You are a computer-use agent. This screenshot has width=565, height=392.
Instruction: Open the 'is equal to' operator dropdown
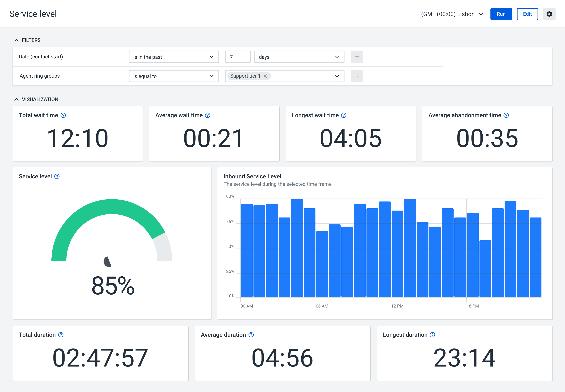click(x=174, y=76)
